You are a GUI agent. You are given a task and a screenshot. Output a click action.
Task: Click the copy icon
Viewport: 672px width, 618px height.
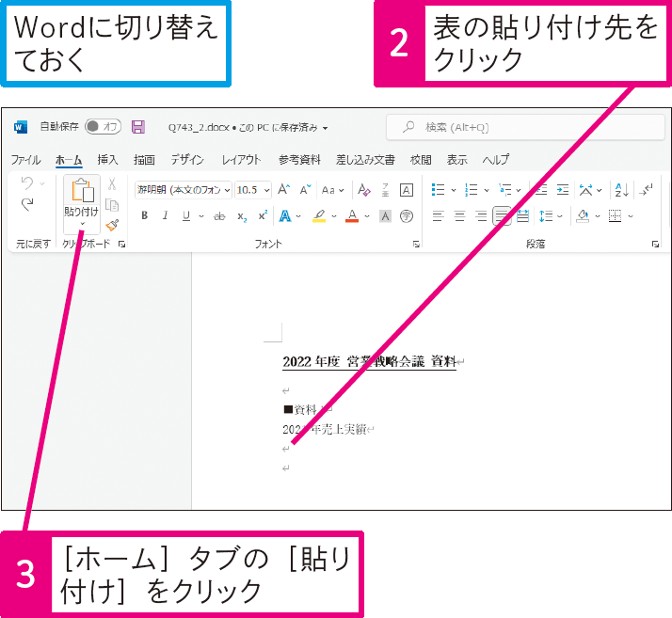coord(112,205)
